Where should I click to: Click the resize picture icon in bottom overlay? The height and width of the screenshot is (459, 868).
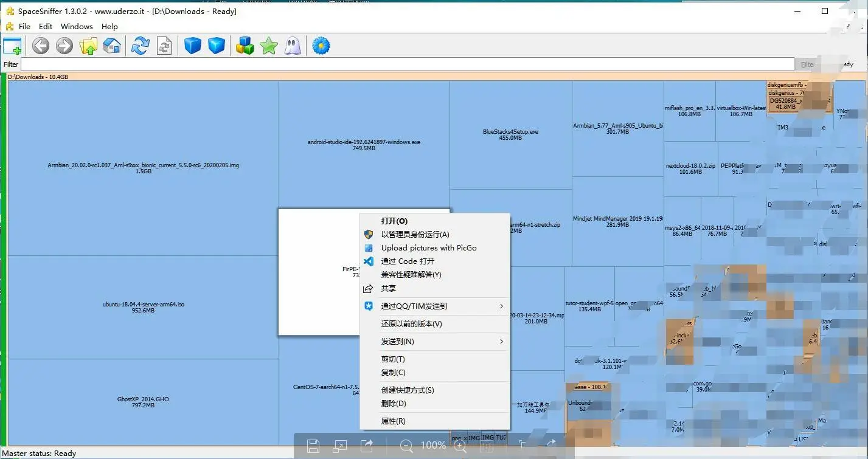(x=340, y=446)
